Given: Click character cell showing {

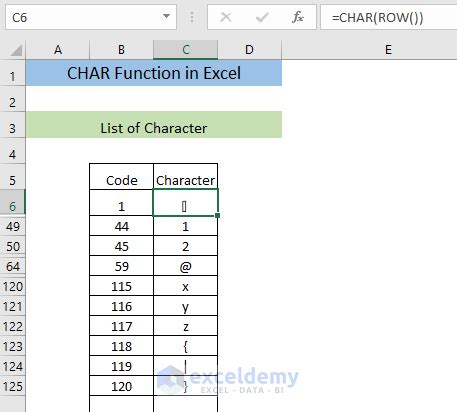Looking at the screenshot, I should [185, 346].
